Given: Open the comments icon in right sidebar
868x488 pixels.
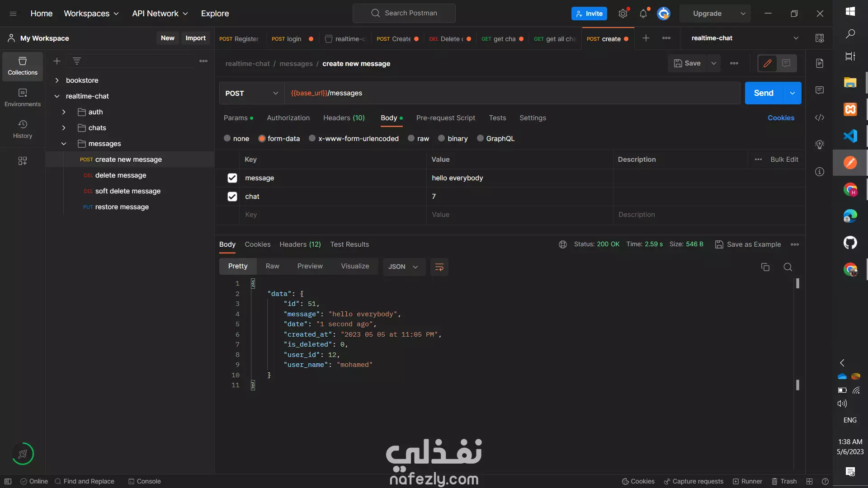Looking at the screenshot, I should pyautogui.click(x=820, y=90).
